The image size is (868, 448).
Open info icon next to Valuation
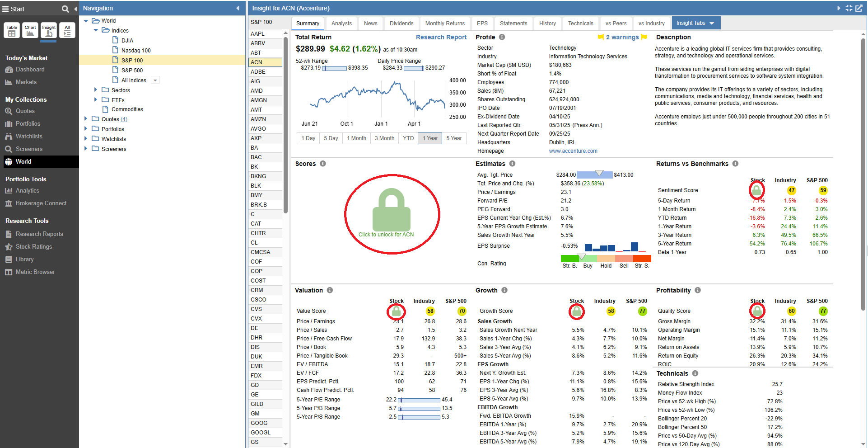point(330,290)
